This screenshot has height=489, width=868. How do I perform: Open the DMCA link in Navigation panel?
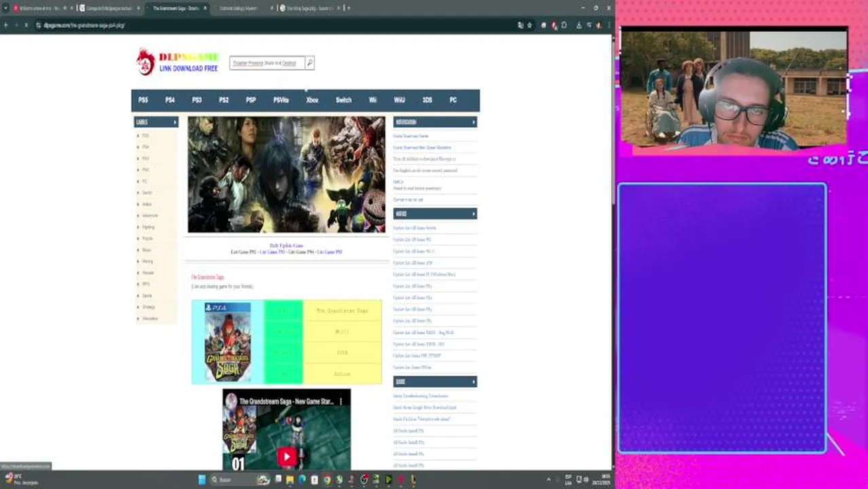coord(398,182)
